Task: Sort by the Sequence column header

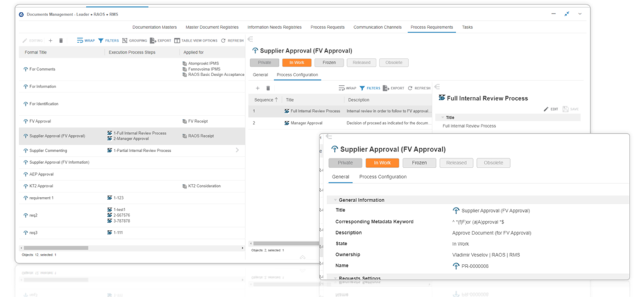Action: tap(263, 100)
